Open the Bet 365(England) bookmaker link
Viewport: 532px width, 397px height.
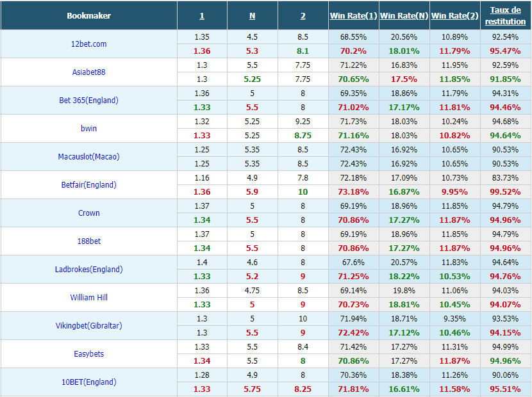point(88,101)
